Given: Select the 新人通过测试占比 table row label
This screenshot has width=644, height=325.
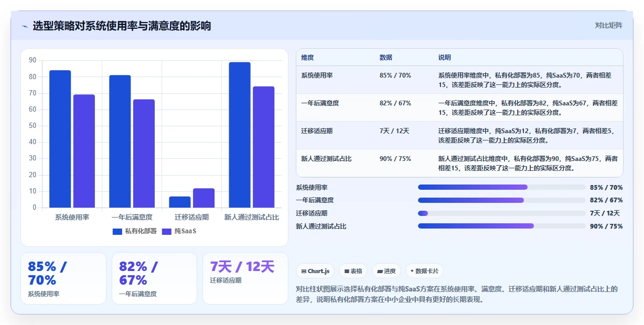Looking at the screenshot, I should pyautogui.click(x=326, y=159).
